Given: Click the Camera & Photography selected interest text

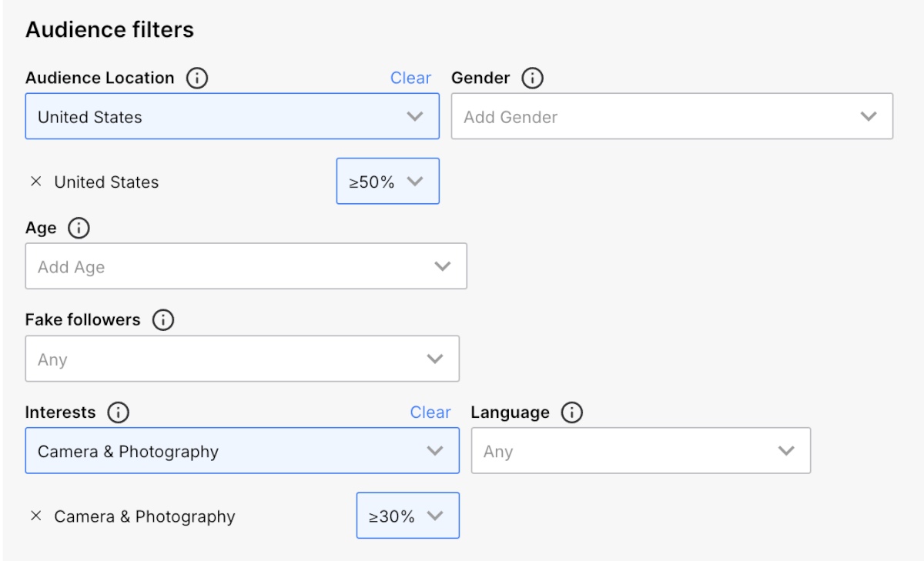Looking at the screenshot, I should pyautogui.click(x=145, y=516).
